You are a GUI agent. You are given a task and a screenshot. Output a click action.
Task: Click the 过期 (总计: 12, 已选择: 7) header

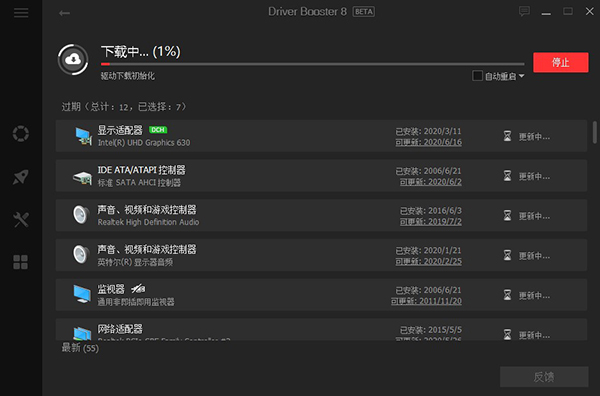pos(124,107)
